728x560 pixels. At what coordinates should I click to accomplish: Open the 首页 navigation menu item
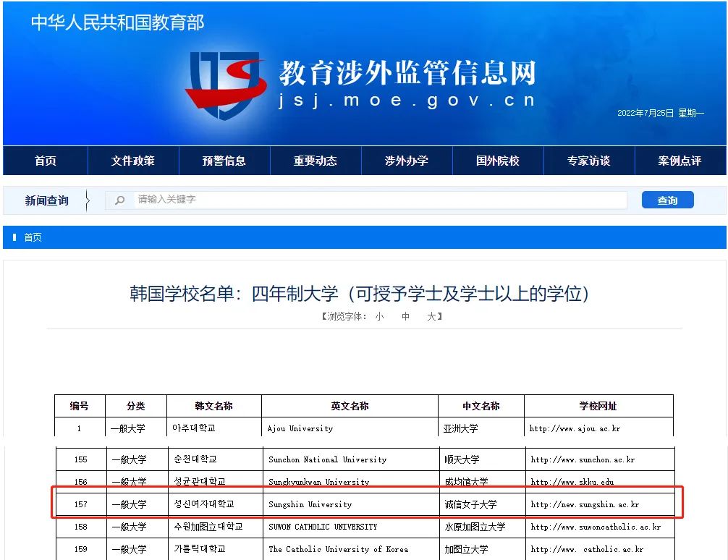click(46, 161)
